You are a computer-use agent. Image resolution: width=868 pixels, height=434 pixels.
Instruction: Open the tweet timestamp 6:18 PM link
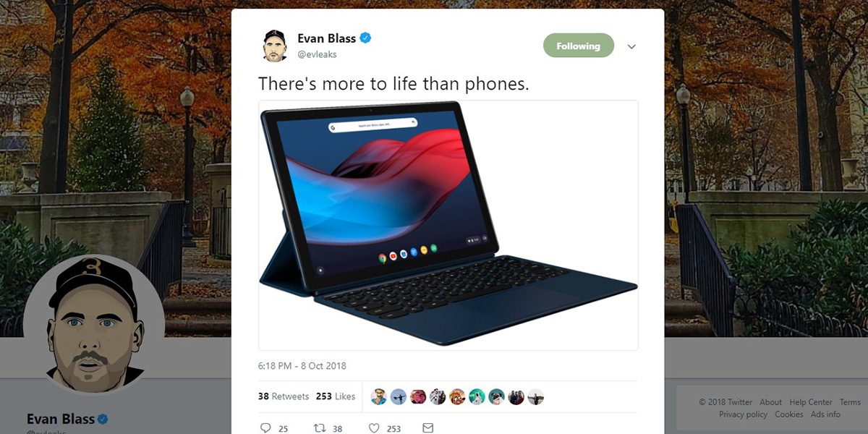point(302,366)
